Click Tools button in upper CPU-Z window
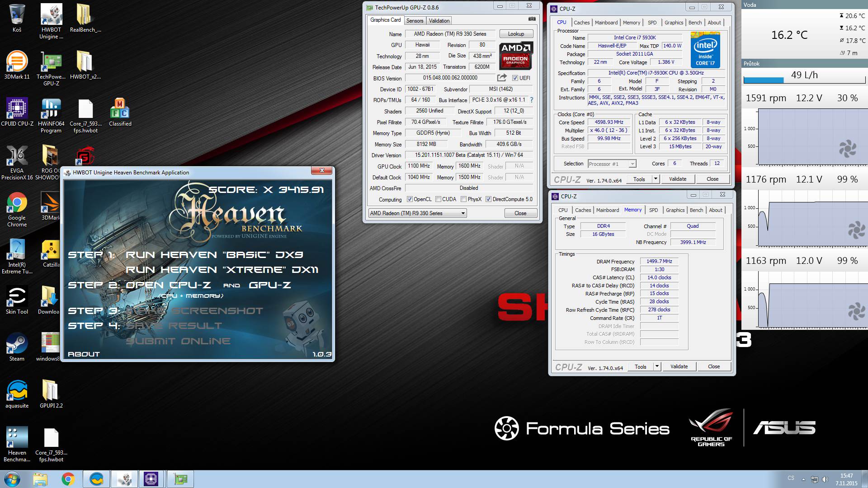Image resolution: width=868 pixels, height=488 pixels. [639, 179]
